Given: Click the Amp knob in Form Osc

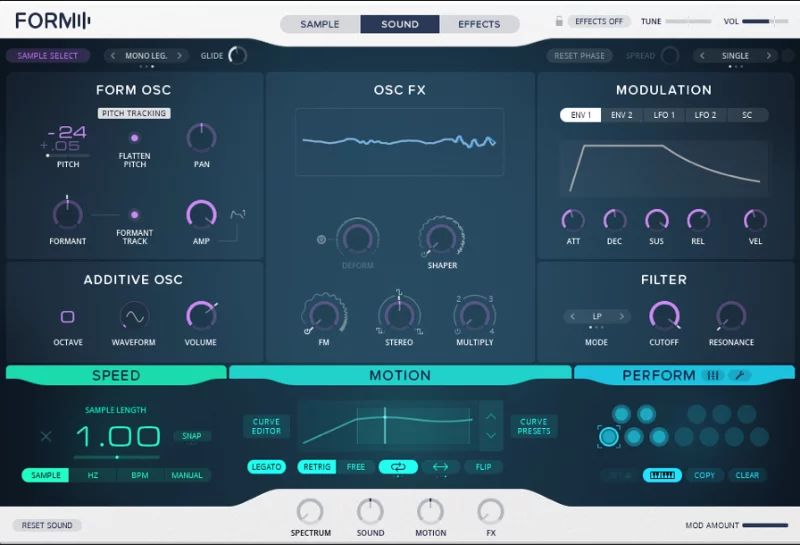Looking at the screenshot, I should (x=202, y=214).
